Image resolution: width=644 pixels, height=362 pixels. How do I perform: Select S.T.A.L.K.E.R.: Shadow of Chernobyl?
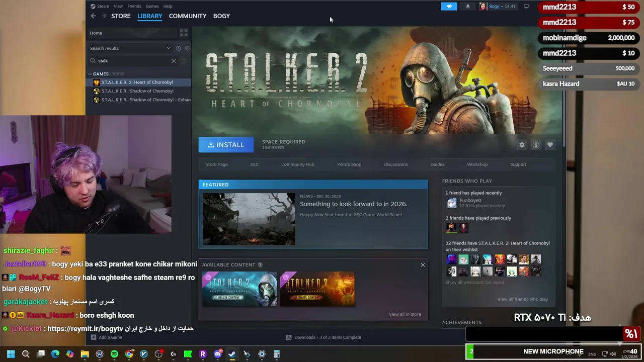(x=138, y=91)
